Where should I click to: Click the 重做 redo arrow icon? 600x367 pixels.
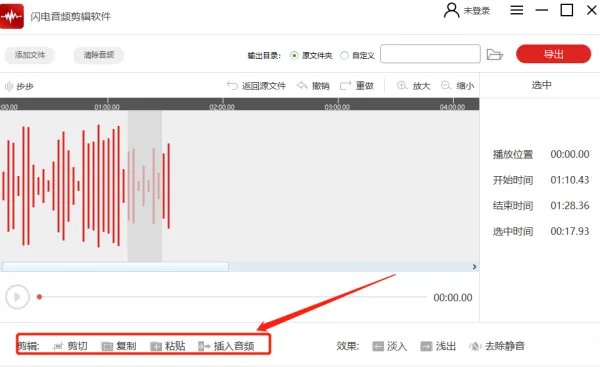346,85
